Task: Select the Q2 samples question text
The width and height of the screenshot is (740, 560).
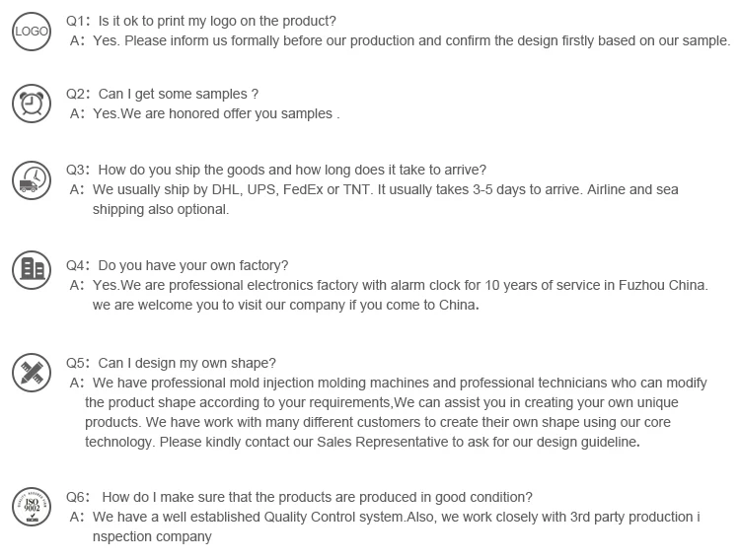Action: click(x=163, y=94)
